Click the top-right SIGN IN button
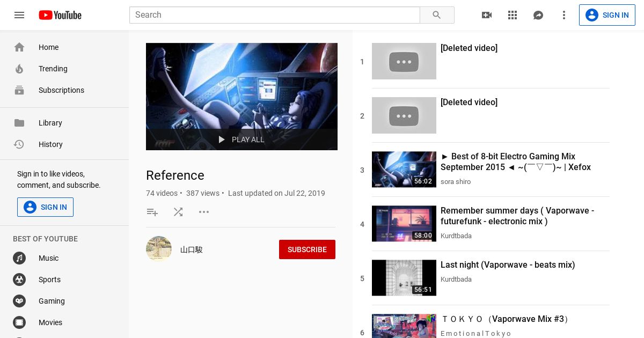Image resolution: width=644 pixels, height=338 pixels. pos(607,15)
